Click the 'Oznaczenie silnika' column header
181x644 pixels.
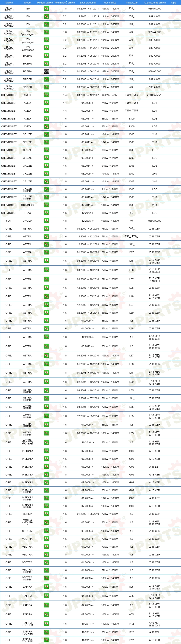(x=155, y=3)
